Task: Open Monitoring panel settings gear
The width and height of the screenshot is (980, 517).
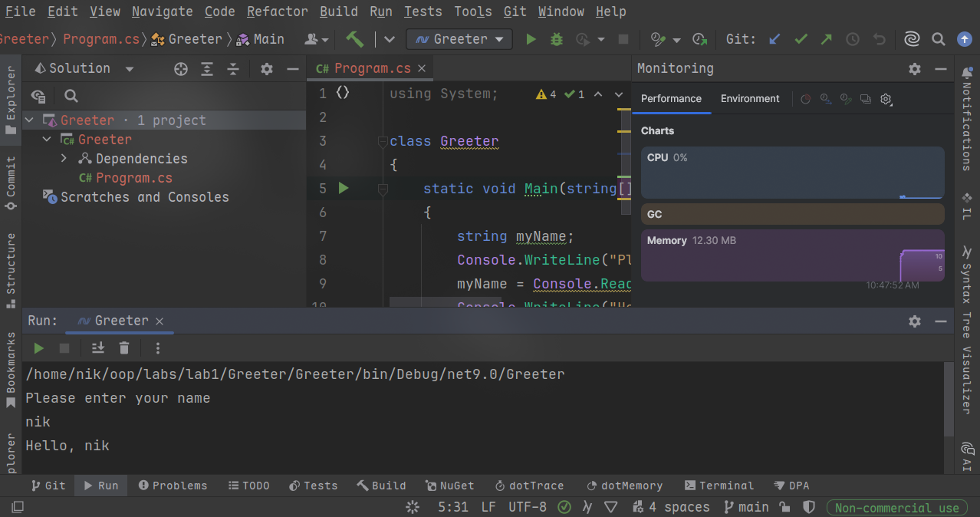Action: point(914,69)
